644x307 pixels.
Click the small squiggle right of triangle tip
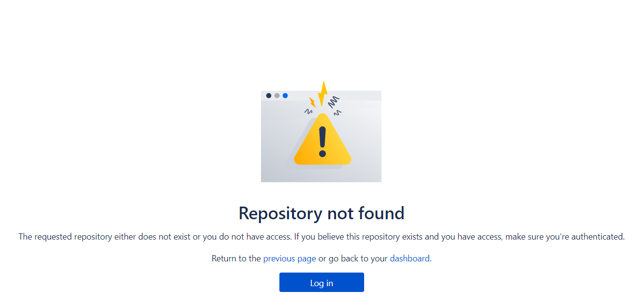338,113
